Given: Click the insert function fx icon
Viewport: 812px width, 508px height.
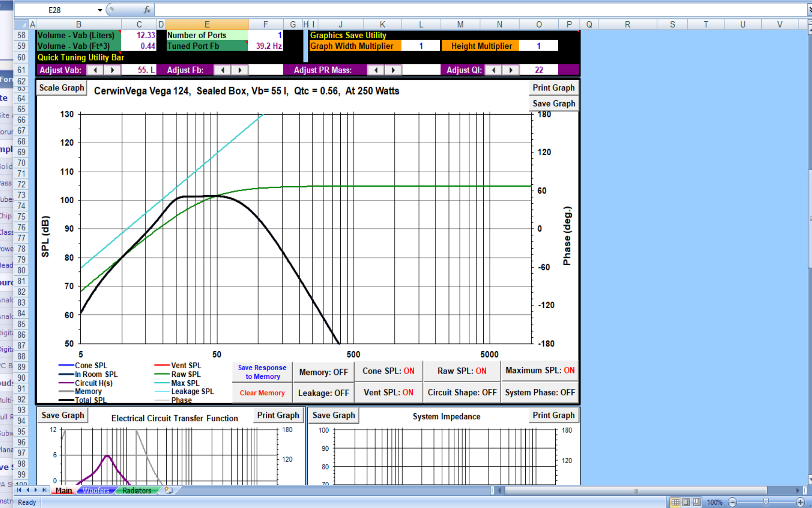Looking at the screenshot, I should (147, 10).
